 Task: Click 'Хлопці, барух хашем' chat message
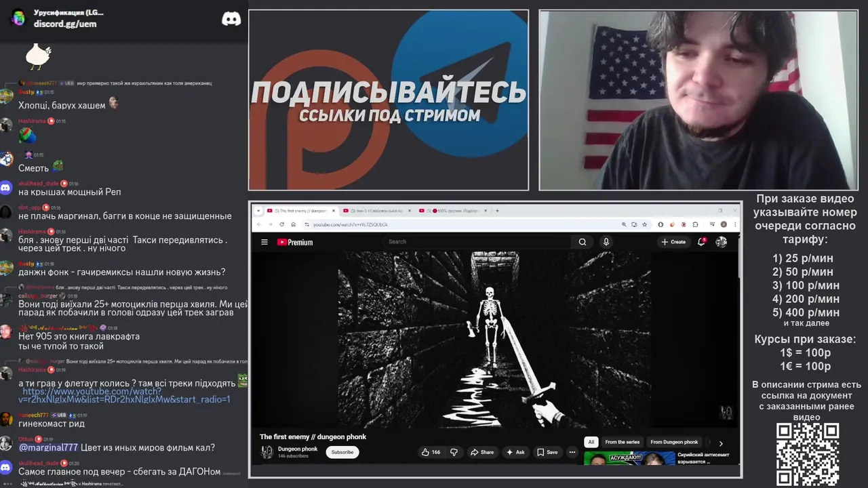click(62, 105)
